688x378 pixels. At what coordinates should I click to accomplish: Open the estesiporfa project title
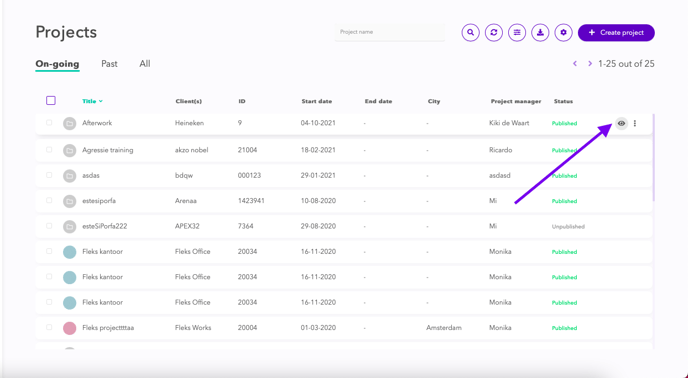tap(99, 201)
